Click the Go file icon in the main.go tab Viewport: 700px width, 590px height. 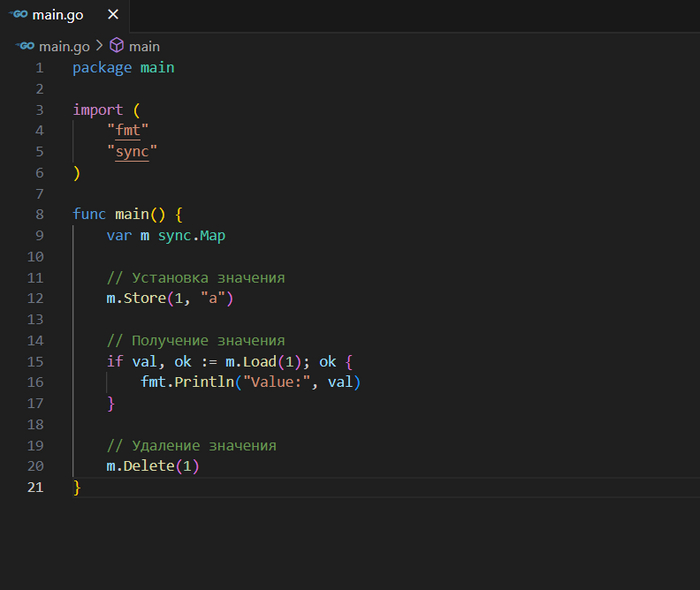[x=18, y=15]
